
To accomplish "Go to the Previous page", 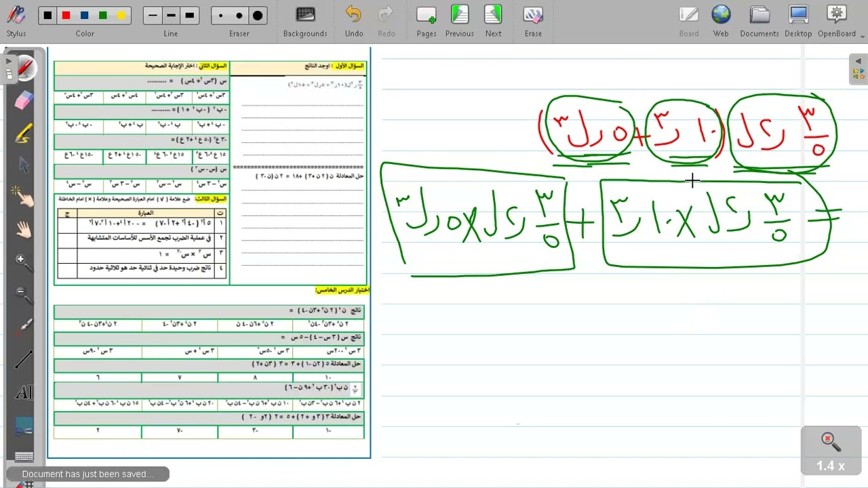I will click(x=460, y=20).
